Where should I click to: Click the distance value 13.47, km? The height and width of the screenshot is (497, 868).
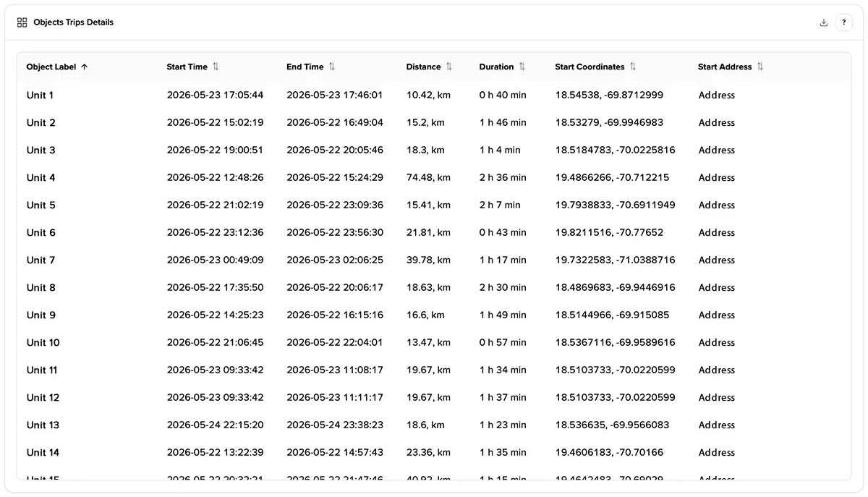pos(429,343)
